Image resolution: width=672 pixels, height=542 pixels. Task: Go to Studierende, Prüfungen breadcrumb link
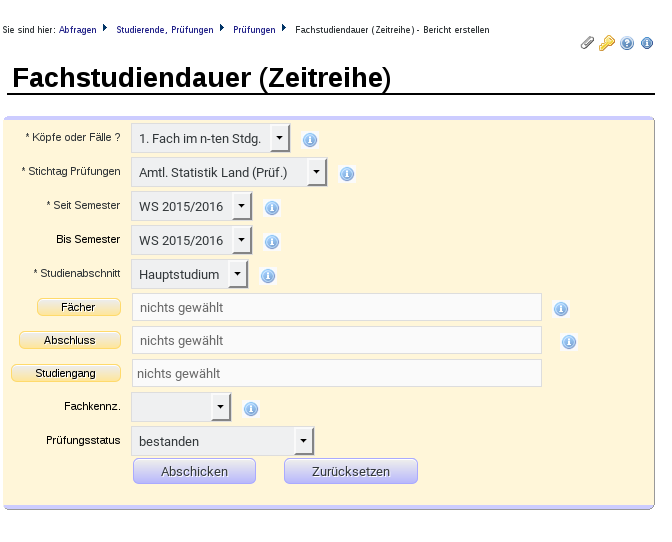point(165,30)
